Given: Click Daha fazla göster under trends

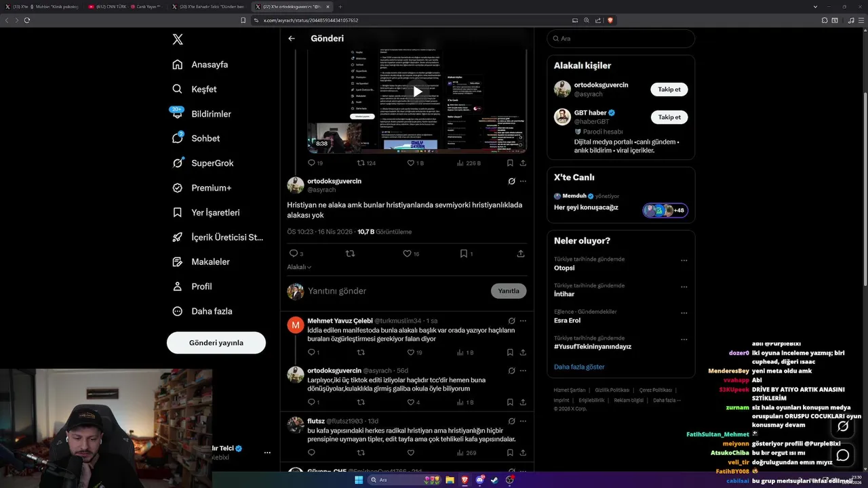Looking at the screenshot, I should tap(579, 367).
